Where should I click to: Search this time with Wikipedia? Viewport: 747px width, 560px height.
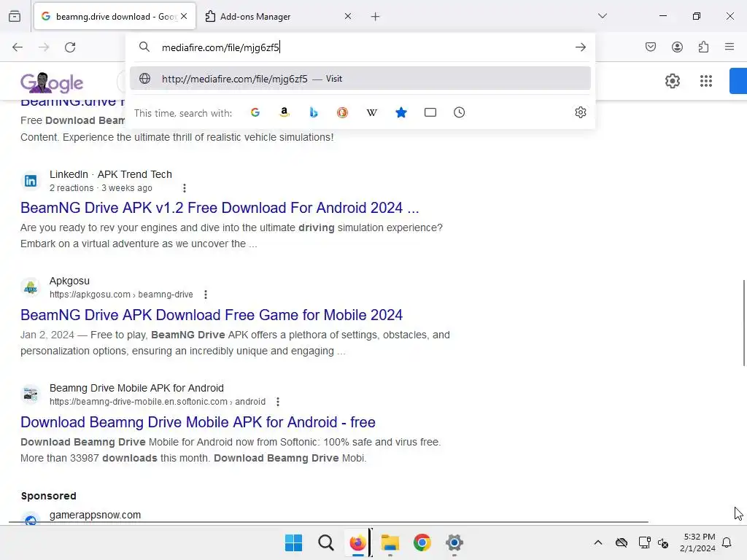[371, 112]
